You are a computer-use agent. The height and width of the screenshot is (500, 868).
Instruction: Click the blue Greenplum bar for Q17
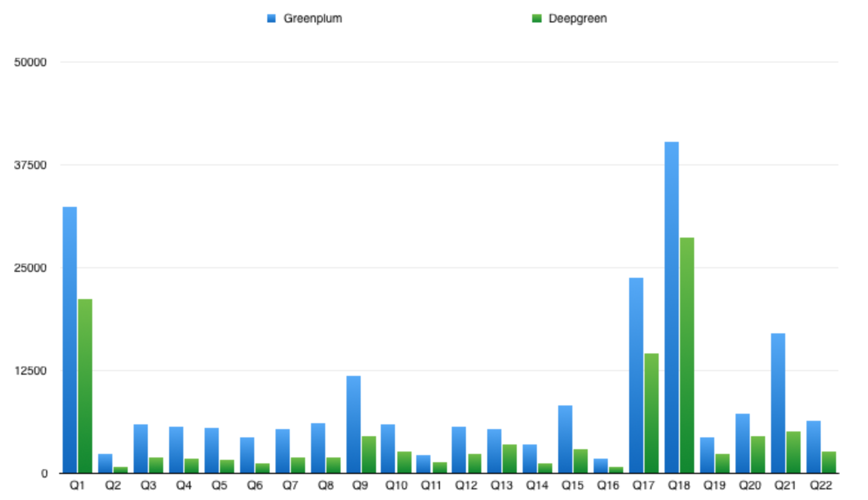[x=636, y=375]
